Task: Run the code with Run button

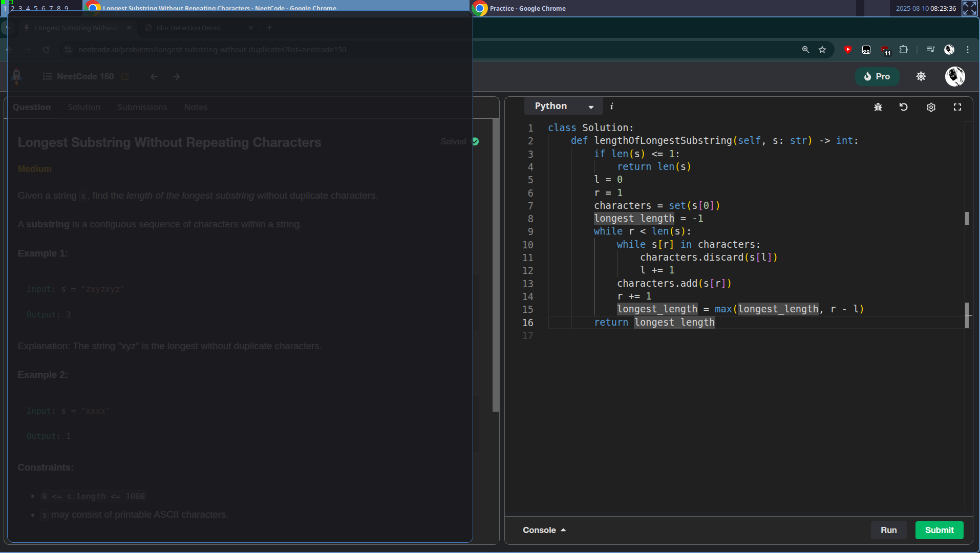Action: pyautogui.click(x=888, y=530)
